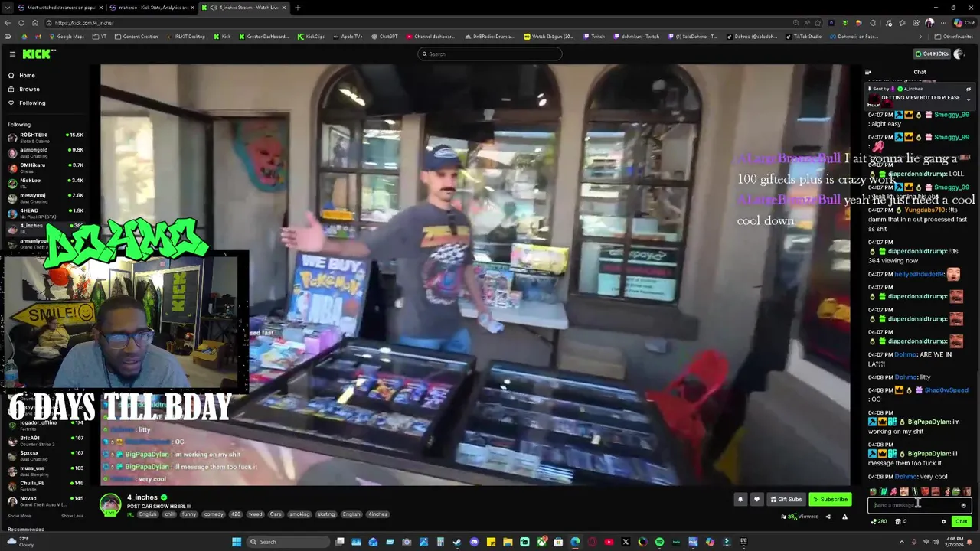Screen dimensions: 980x551
Task: Open GMHikaru channel in Following list
Action: point(46,167)
